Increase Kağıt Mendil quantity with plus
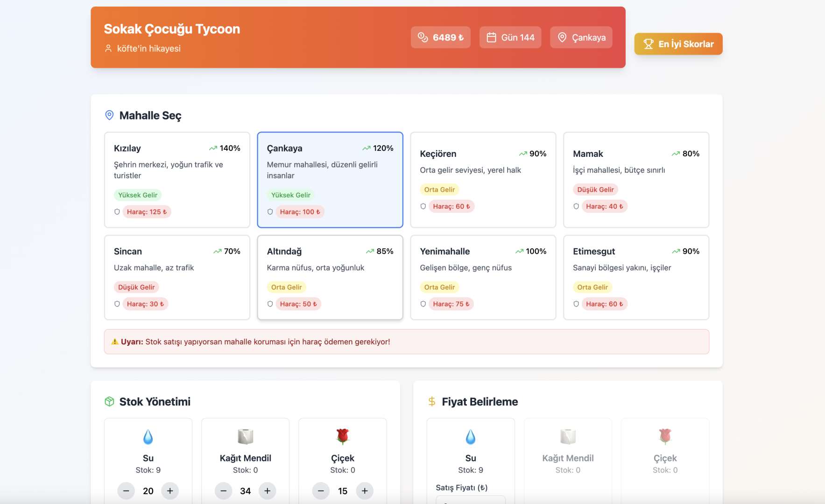This screenshot has height=504, width=825. 268,491
